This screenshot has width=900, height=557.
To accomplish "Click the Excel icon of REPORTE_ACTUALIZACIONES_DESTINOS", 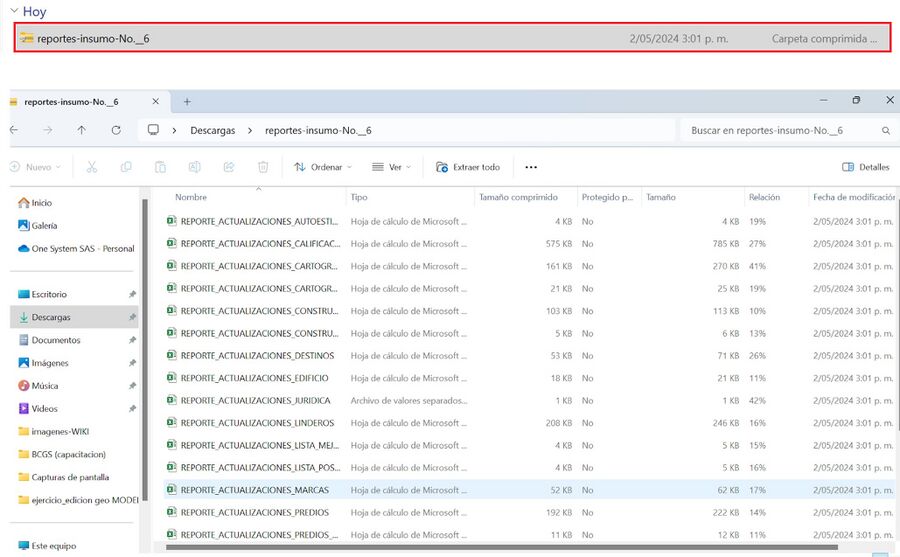I will pyautogui.click(x=171, y=355).
